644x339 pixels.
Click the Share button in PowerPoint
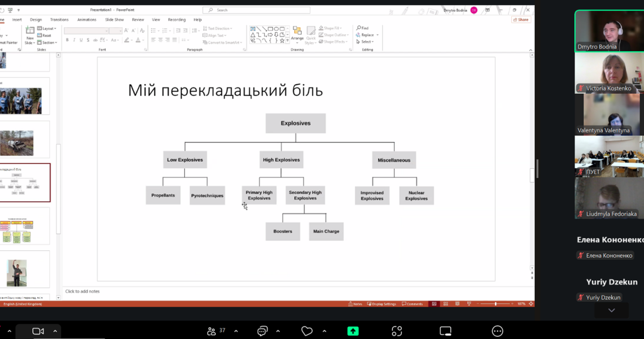click(x=521, y=19)
